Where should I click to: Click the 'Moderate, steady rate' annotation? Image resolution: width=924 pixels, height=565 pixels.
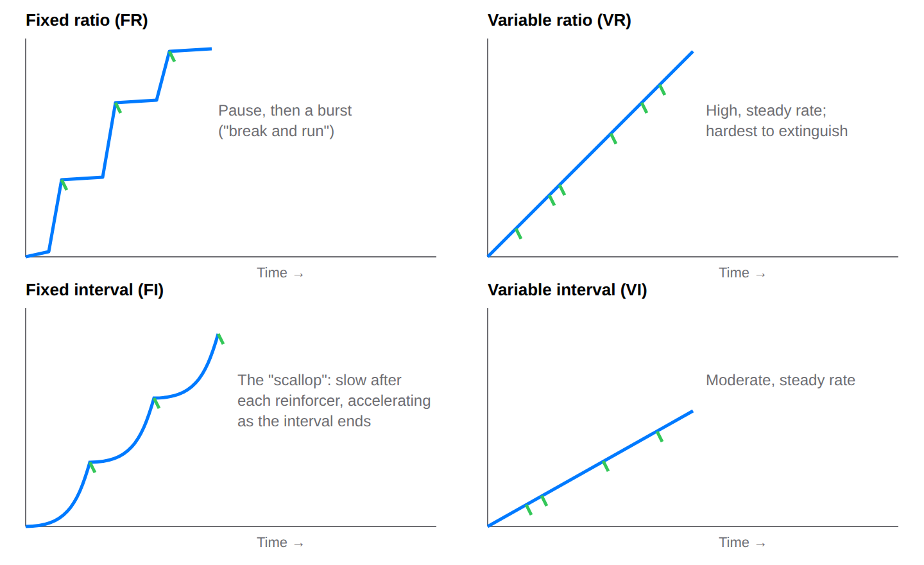point(780,380)
